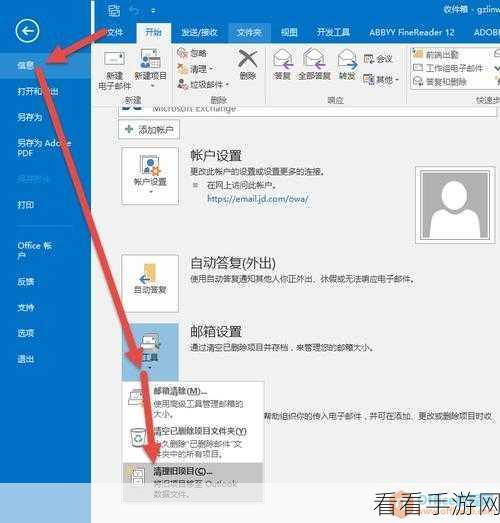Select the 答复和删除 quick step
The width and height of the screenshot is (500, 523).
440,81
